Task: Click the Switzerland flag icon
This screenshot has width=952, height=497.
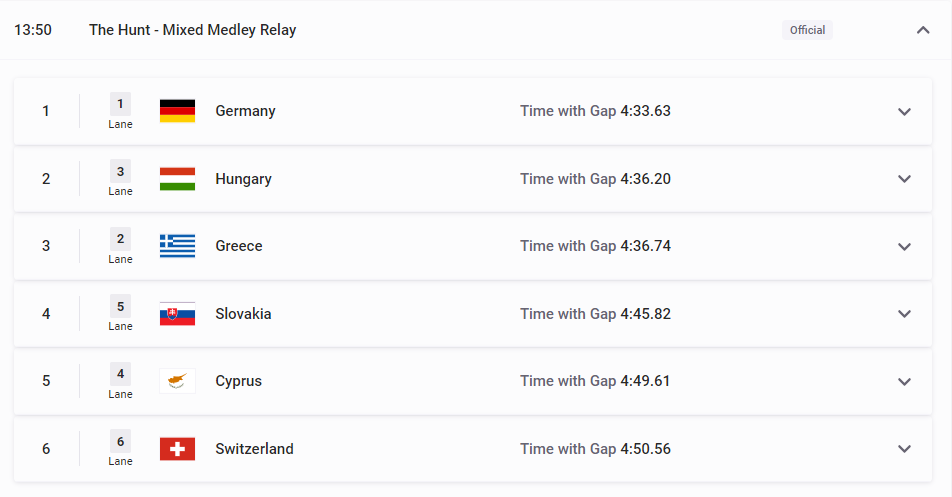Action: click(x=177, y=449)
